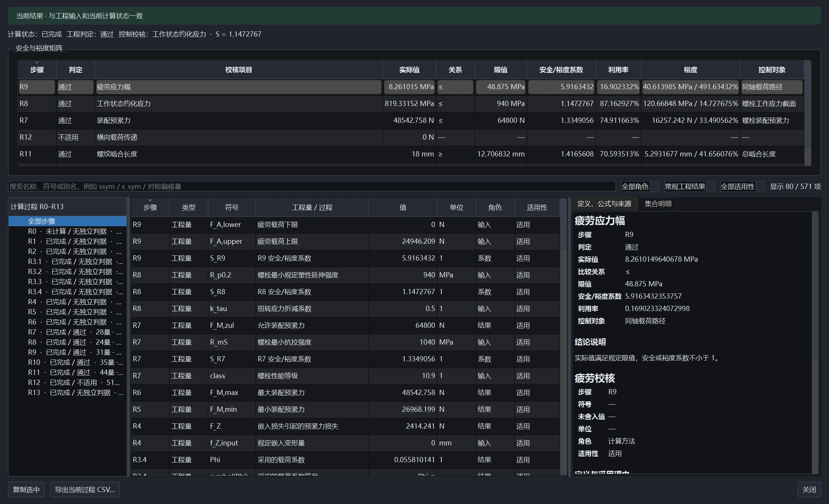This screenshot has width=829, height=504.
Task: Select tree item R3.4 · 已完成
Action: point(68,292)
